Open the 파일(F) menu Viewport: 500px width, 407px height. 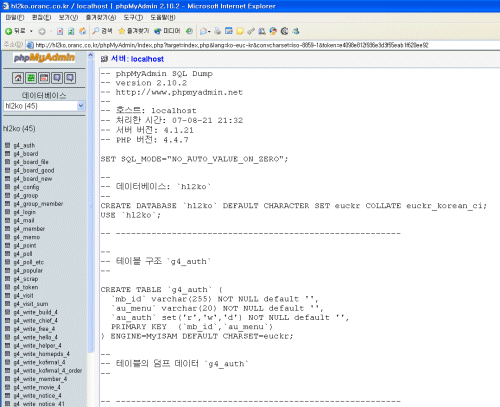click(x=15, y=17)
